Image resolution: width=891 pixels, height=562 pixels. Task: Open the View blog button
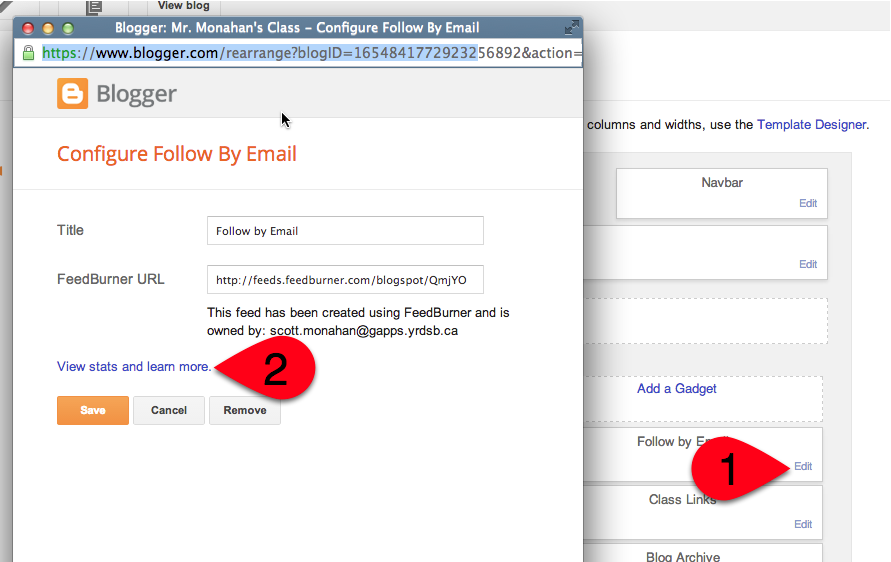coord(184,6)
